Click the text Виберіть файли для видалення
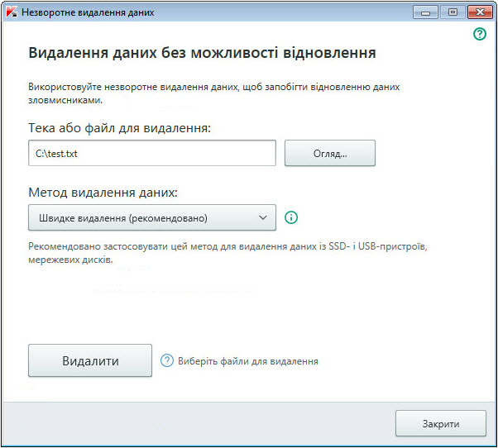This screenshot has height=448, width=498. click(248, 361)
